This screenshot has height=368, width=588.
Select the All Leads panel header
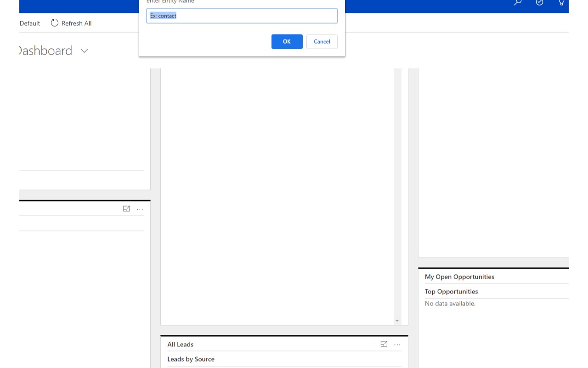(181, 344)
